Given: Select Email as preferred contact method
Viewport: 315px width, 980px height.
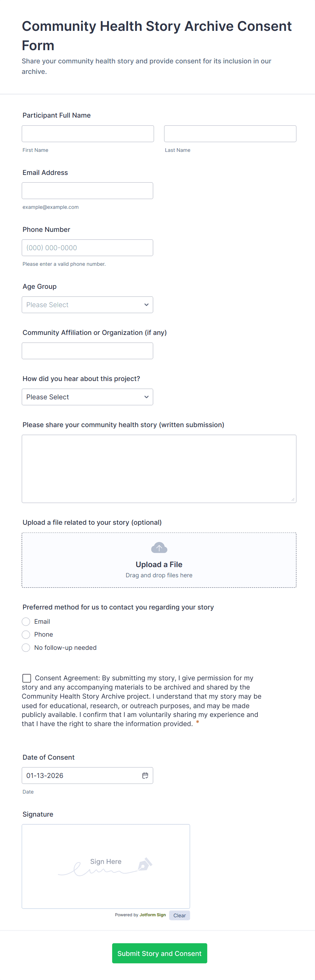Looking at the screenshot, I should point(26,621).
